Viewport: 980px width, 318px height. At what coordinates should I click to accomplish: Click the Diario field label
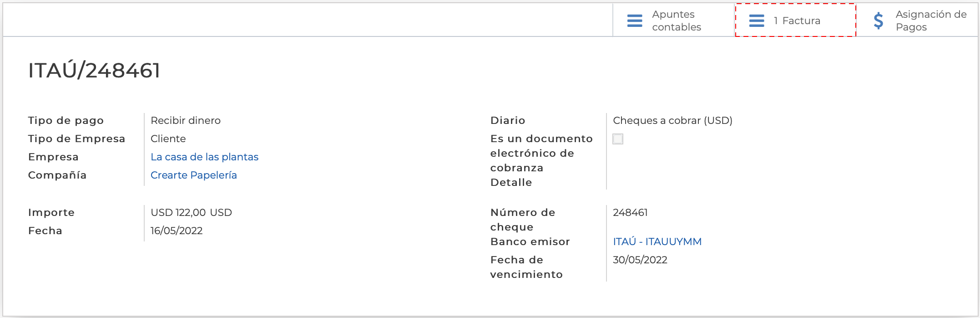click(x=508, y=121)
